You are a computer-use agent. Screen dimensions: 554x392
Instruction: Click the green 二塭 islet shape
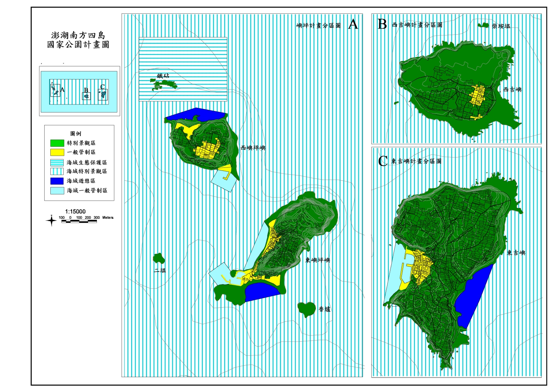(159, 259)
